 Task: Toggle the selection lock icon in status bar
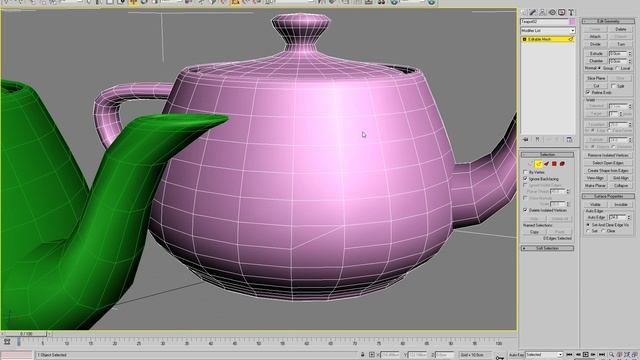click(x=362, y=355)
